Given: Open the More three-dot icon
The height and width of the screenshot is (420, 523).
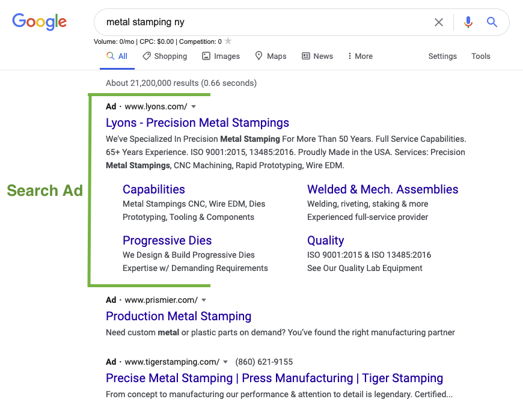Looking at the screenshot, I should point(352,56).
